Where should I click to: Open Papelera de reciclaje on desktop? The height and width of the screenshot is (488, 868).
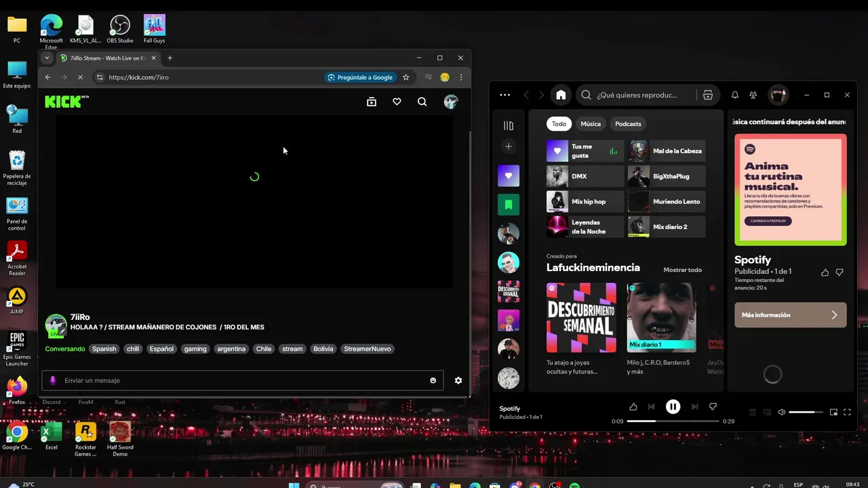(17, 168)
